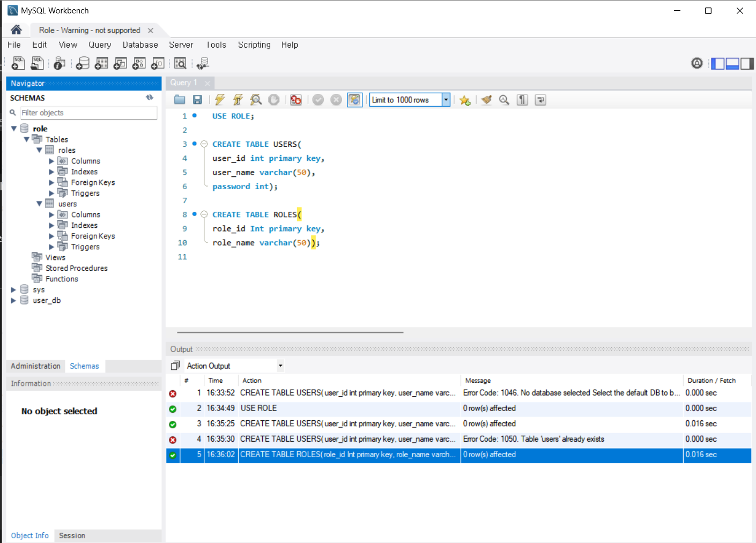The width and height of the screenshot is (756, 543).
Task: Select the Stored Procedures tree item
Action: pos(76,268)
